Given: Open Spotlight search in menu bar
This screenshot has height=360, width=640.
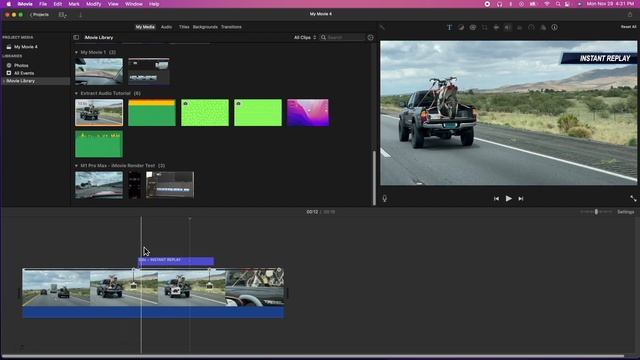Looking at the screenshot, I should coord(558,4).
